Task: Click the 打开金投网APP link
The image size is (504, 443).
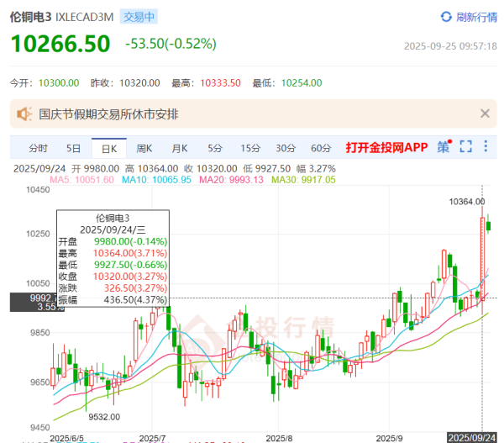Action: (386, 149)
